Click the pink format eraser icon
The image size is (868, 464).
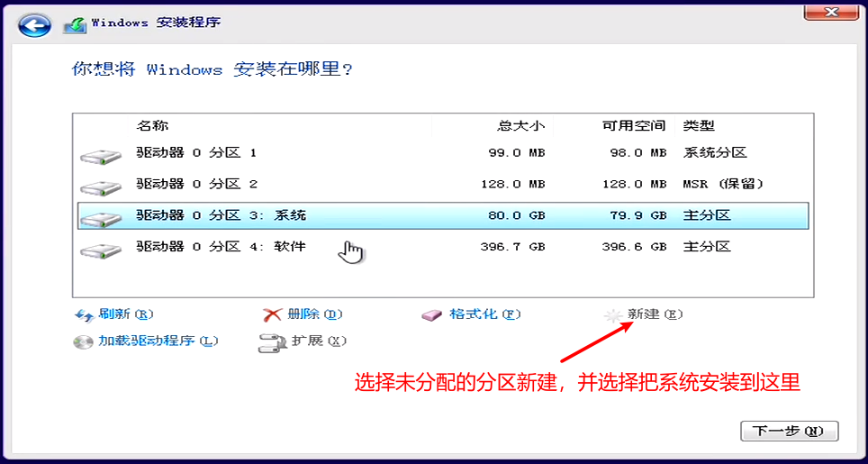pos(432,315)
